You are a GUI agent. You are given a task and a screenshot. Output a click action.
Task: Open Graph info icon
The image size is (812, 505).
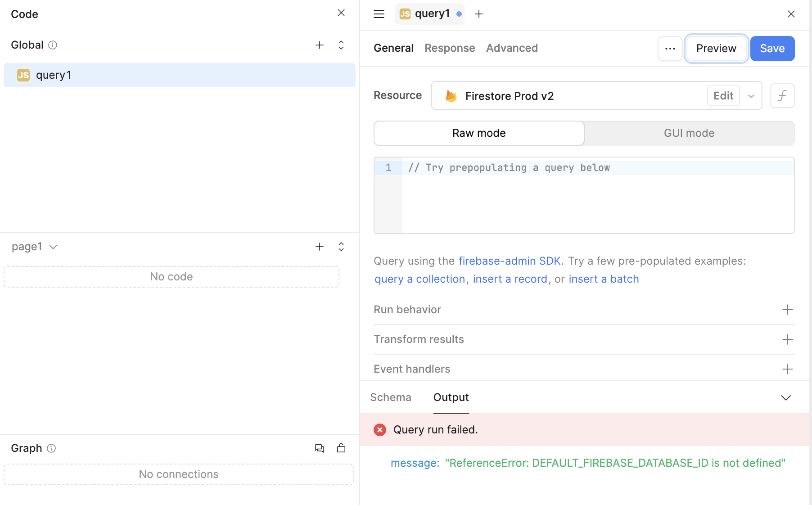51,448
